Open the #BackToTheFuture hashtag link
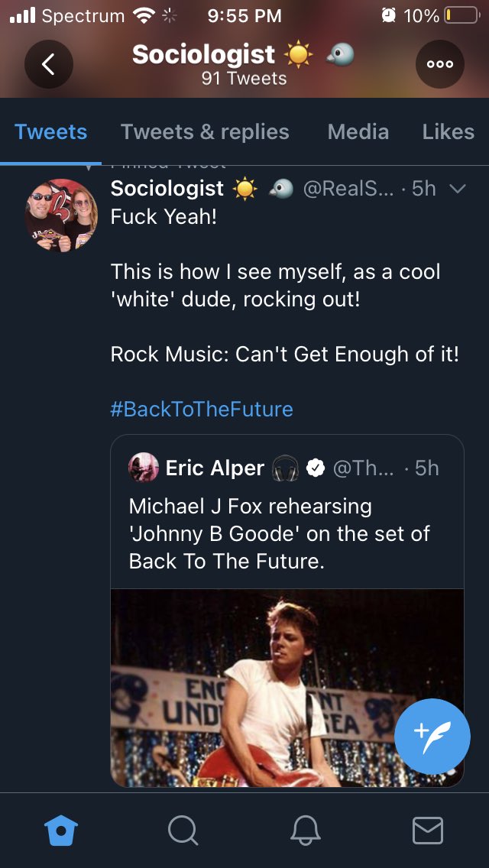The height and width of the screenshot is (868, 489). coord(202,410)
